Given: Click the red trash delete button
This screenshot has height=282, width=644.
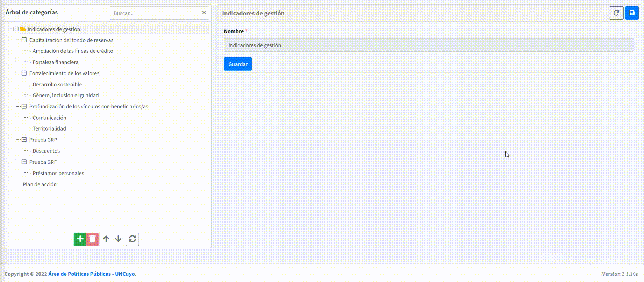Looking at the screenshot, I should pos(92,239).
